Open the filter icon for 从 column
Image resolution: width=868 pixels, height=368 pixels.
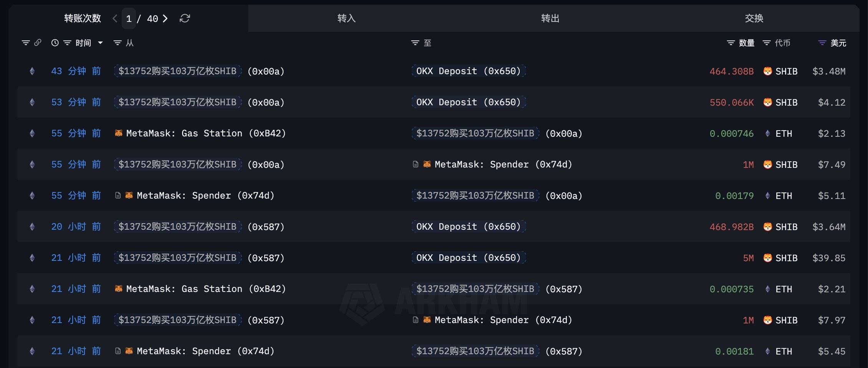click(118, 43)
